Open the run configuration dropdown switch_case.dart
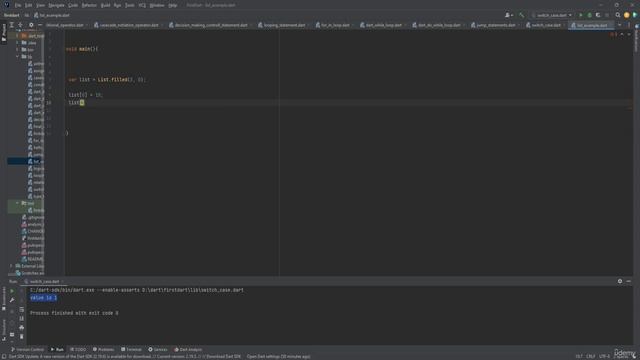 point(552,15)
